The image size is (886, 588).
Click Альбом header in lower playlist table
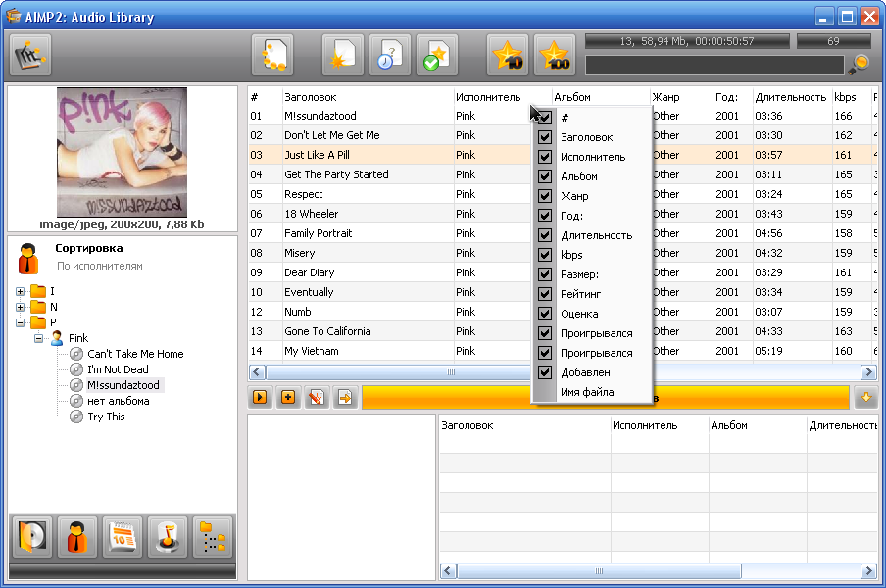pyautogui.click(x=758, y=425)
